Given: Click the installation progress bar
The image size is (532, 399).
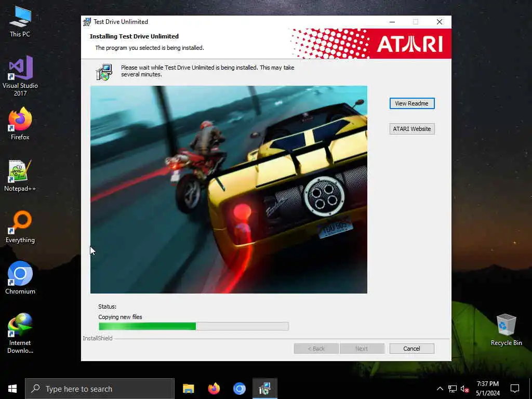Looking at the screenshot, I should coord(193,326).
